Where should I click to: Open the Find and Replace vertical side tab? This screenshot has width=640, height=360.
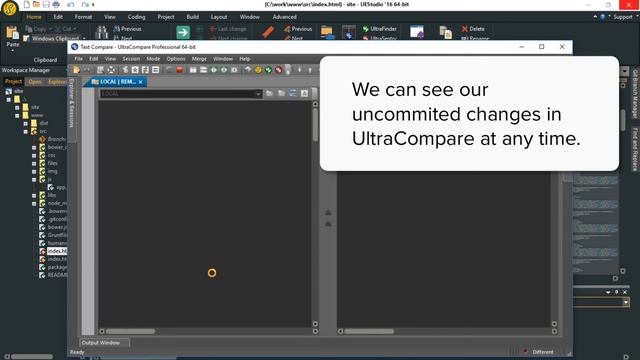tap(635, 149)
